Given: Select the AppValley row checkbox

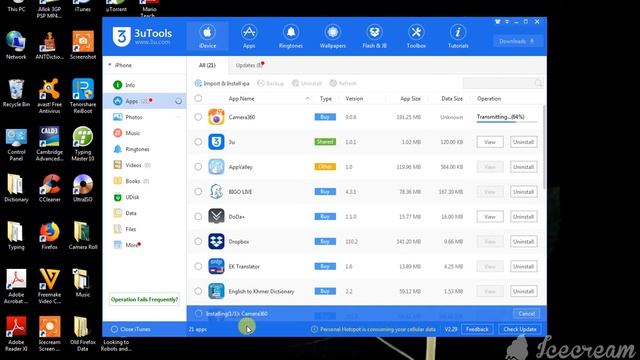Looking at the screenshot, I should (x=198, y=167).
